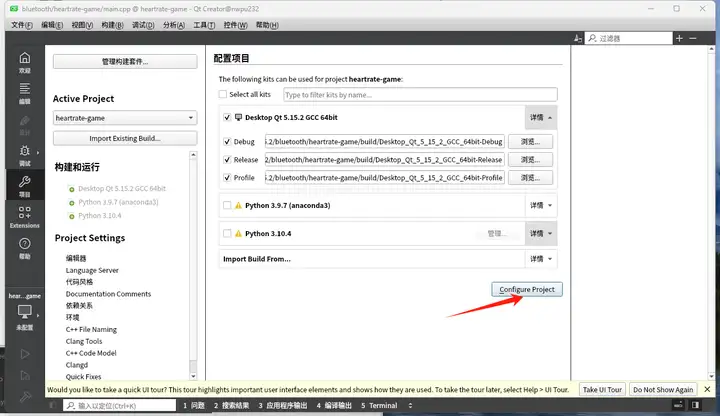
Task: Click the kit filter by name field
Action: coord(420,95)
